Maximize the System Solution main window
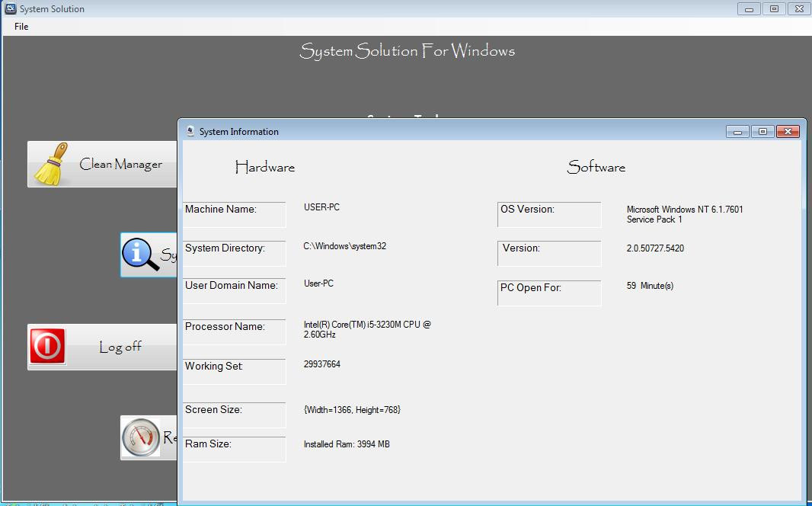 coord(774,9)
